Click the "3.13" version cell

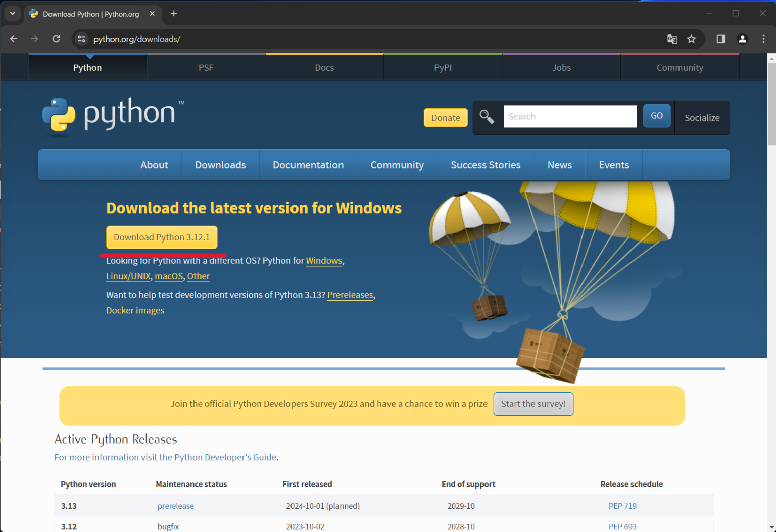click(69, 506)
